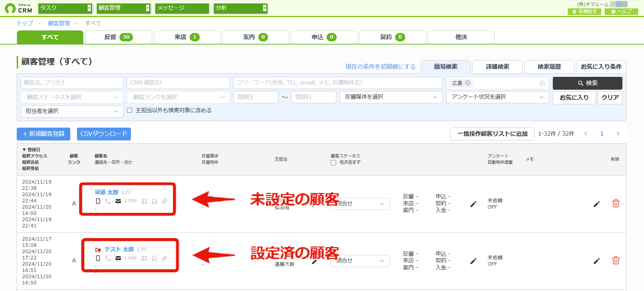644x291 pixels.
Task: Open 検索履歴 tab
Action: click(x=549, y=67)
